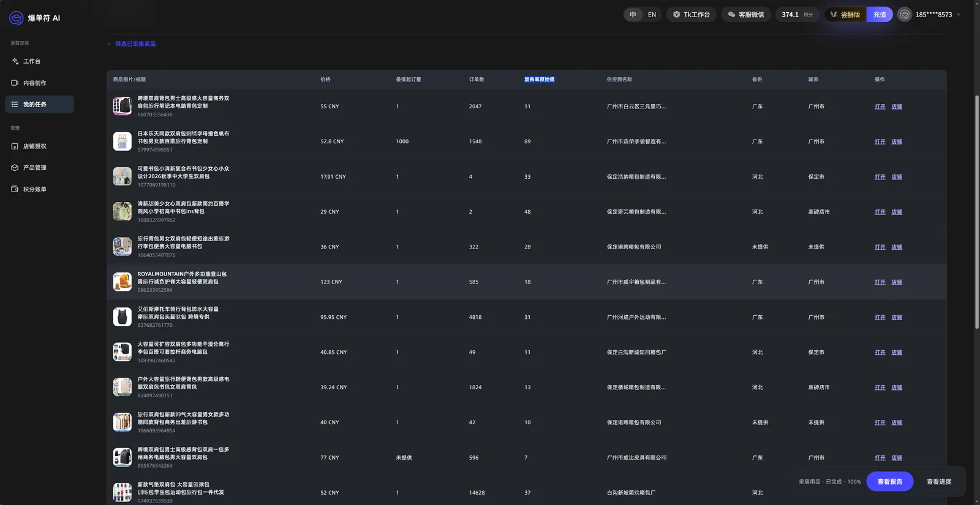Click the 供应商名称 column header

tap(619, 80)
